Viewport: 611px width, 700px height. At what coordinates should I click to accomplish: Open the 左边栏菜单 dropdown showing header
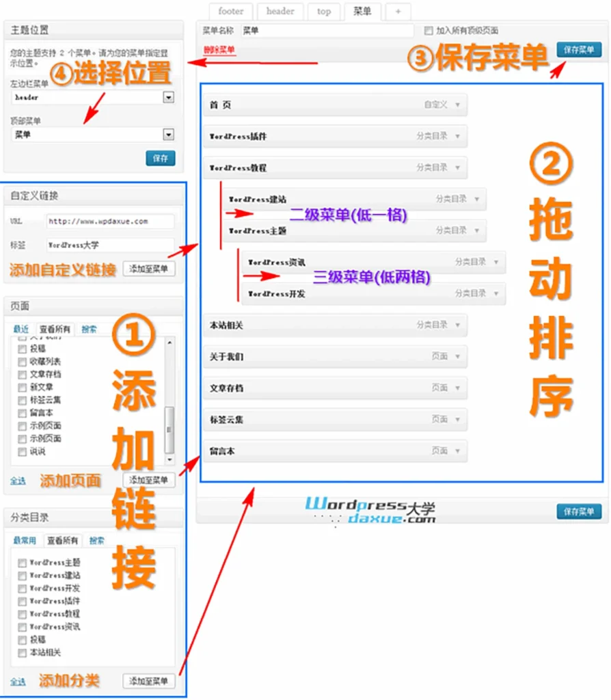(168, 98)
